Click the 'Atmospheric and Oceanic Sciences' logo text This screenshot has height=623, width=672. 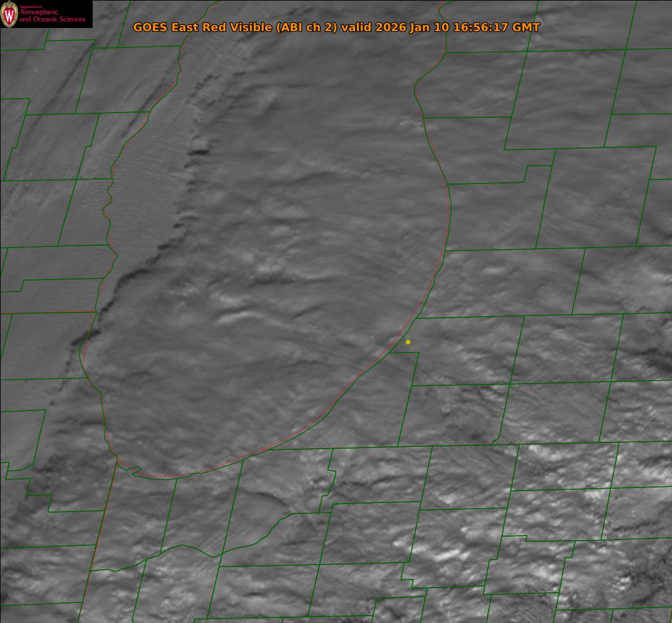(53, 16)
